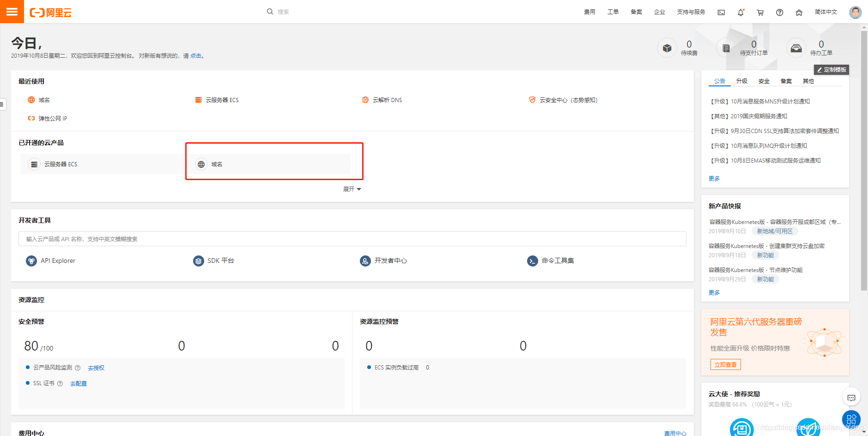
Task: Open the 10月消息队列MQ升级计划通知 announcement
Action: [759, 146]
